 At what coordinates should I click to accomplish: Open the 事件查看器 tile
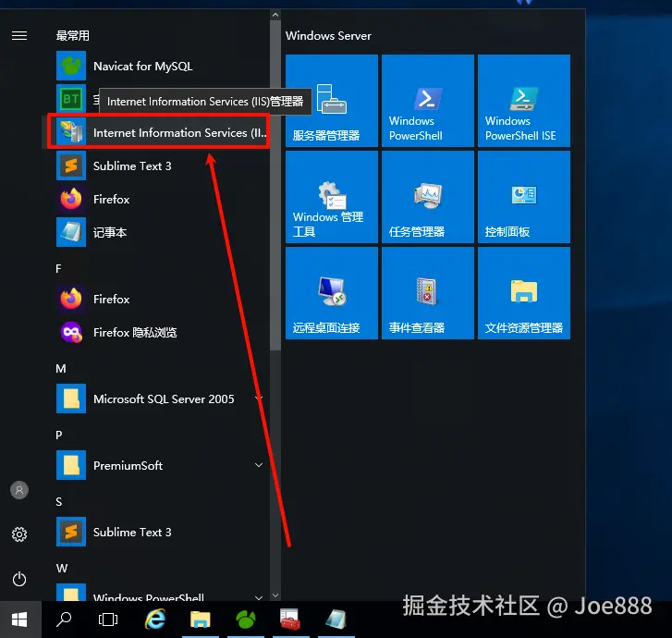click(x=428, y=293)
